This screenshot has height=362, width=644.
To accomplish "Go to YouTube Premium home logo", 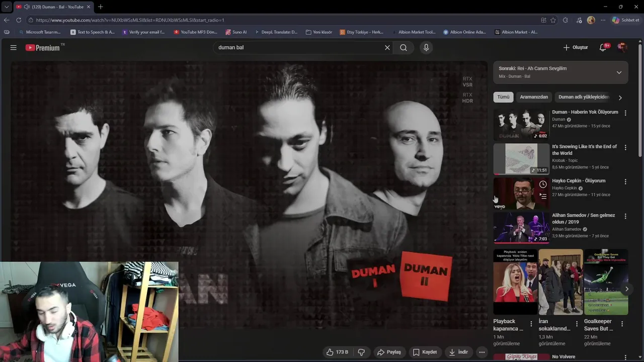I will (x=43, y=48).
